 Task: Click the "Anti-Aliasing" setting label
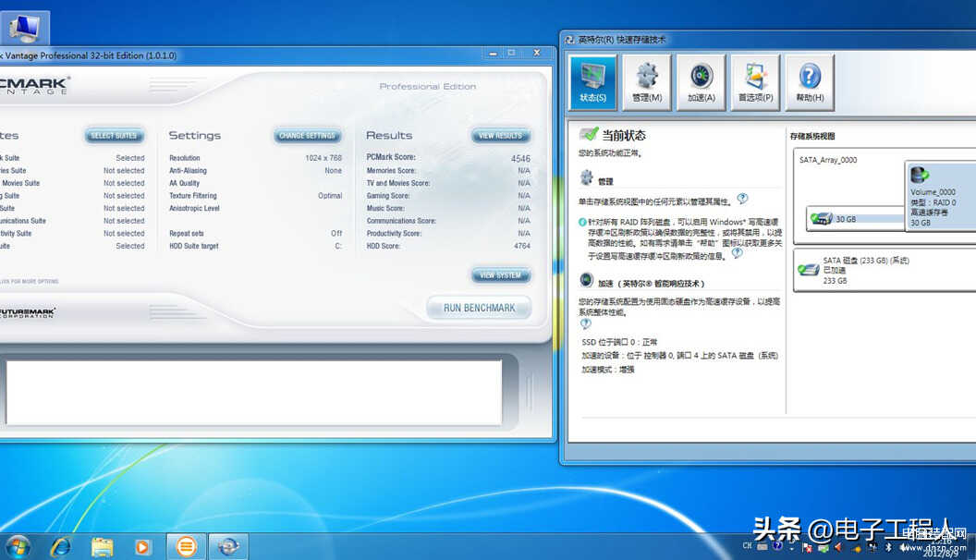click(188, 170)
